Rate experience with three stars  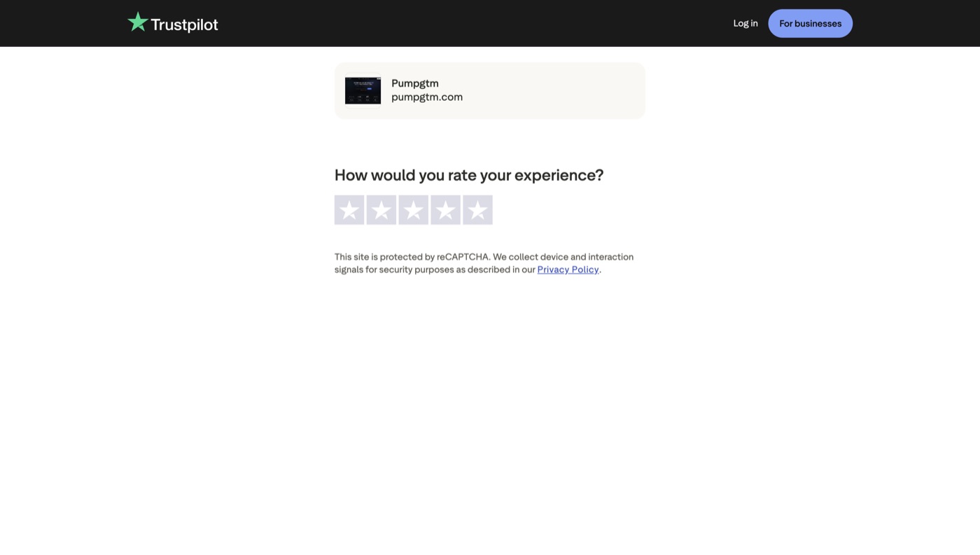[414, 210]
